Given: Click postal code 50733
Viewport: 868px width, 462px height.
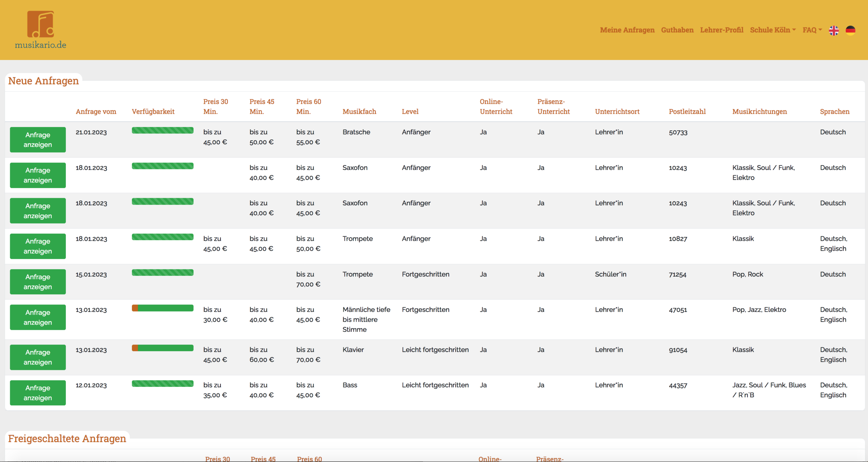Looking at the screenshot, I should pyautogui.click(x=678, y=132).
